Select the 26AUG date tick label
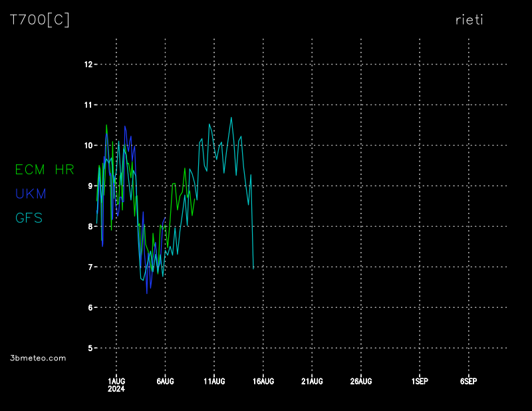Image resolution: width=532 pixels, height=411 pixels. tap(361, 381)
